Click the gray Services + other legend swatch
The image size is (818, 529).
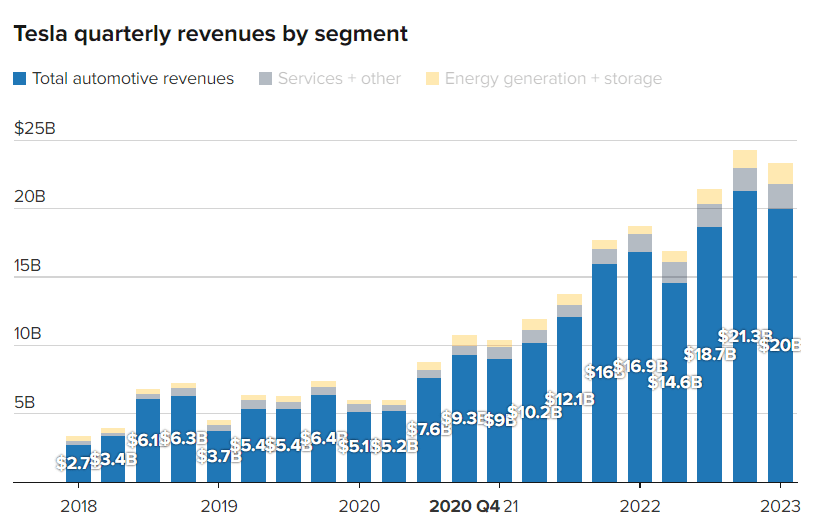pos(265,78)
